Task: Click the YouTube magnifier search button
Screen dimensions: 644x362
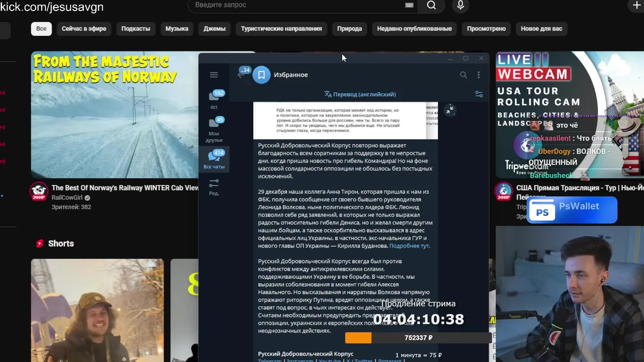Action: (x=431, y=5)
